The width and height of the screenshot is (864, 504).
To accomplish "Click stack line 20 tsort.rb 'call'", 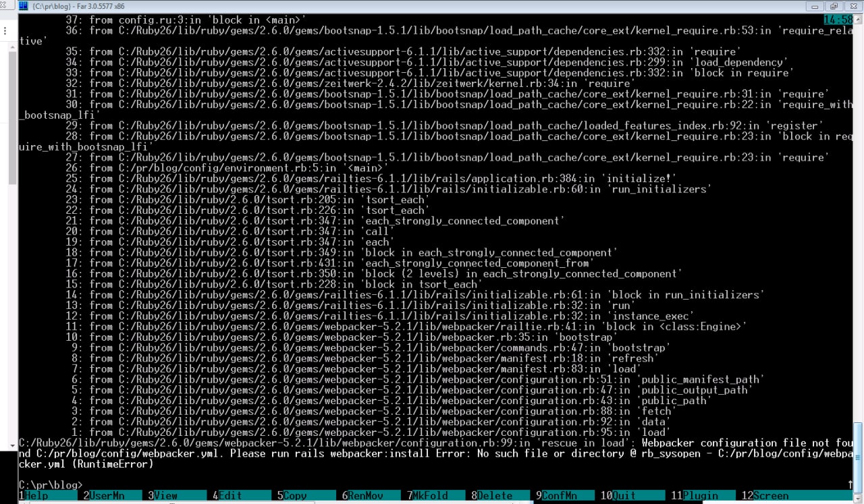I will (230, 231).
